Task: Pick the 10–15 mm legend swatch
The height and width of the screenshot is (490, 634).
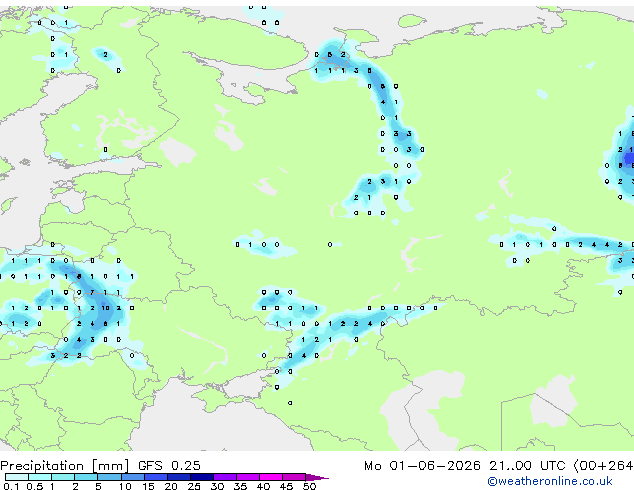Action: point(133,477)
